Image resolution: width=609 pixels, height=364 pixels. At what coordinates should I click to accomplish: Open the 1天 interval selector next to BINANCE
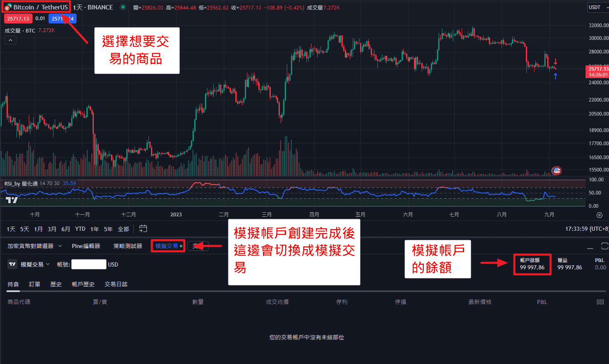[x=77, y=7]
